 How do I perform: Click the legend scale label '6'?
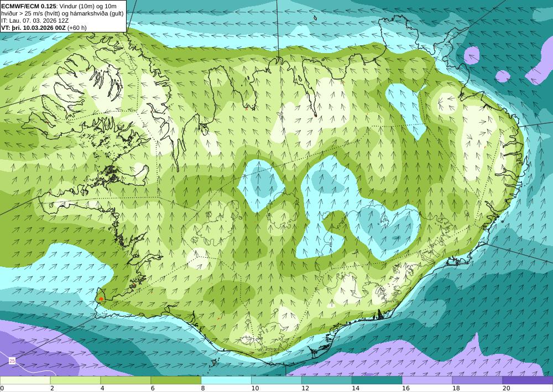pos(153,388)
